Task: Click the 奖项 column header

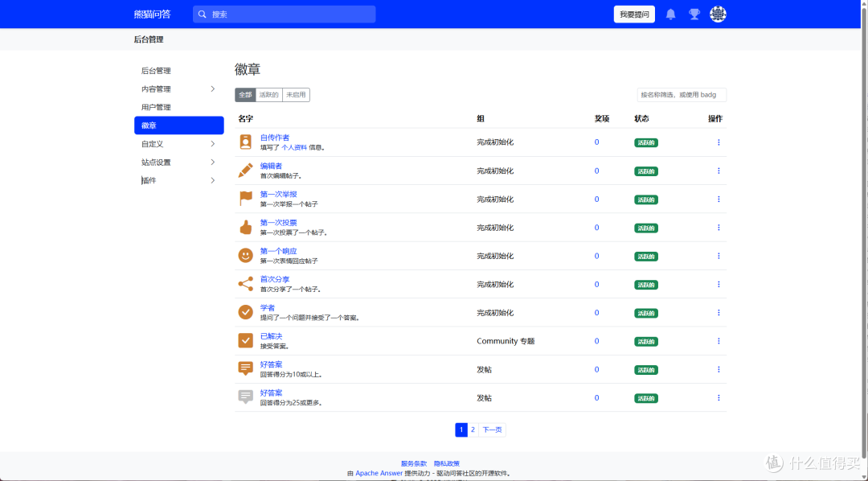Action: (602, 118)
